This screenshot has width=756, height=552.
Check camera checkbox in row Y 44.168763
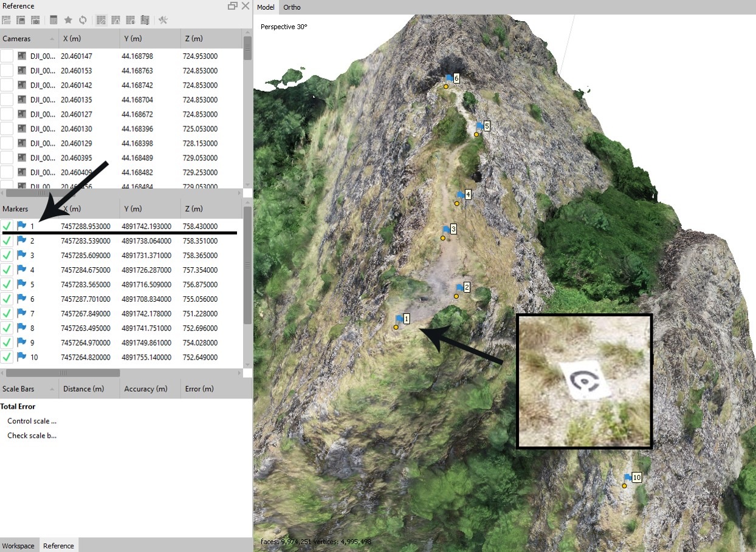tap(7, 70)
